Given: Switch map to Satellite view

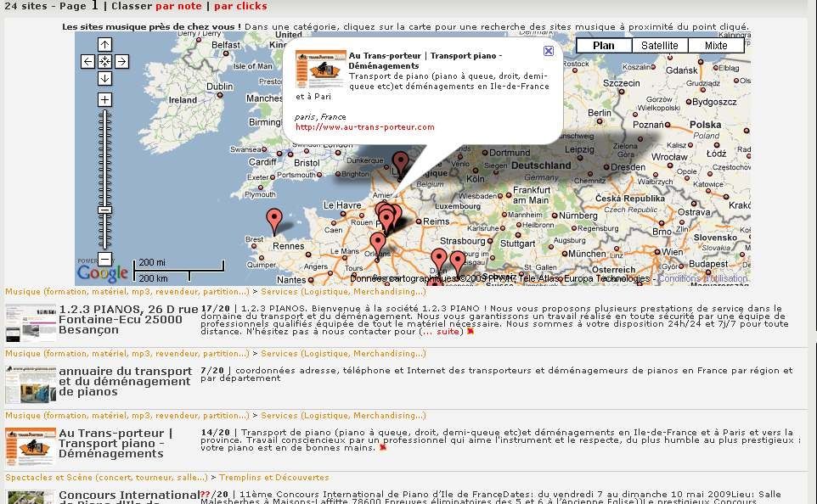Looking at the screenshot, I should (660, 45).
